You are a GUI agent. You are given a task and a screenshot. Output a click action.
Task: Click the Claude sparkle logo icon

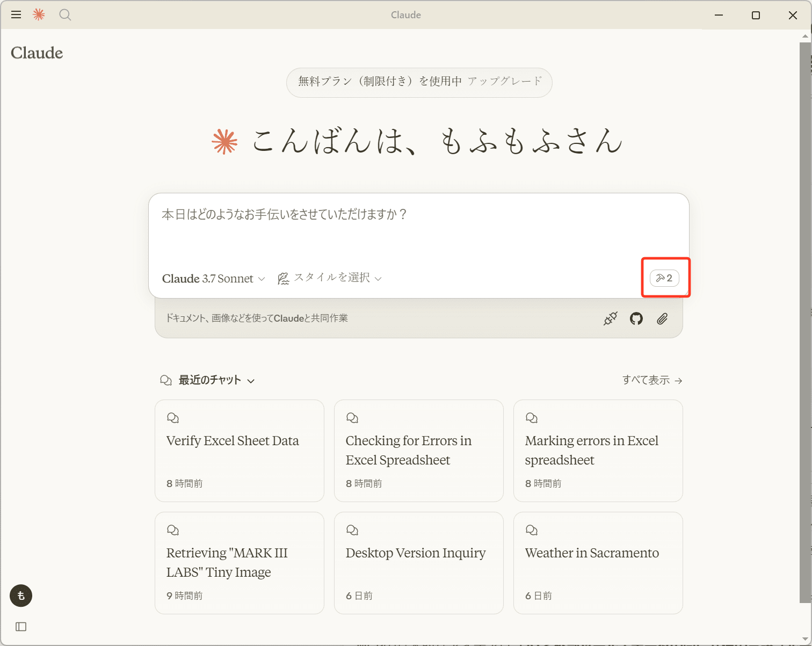(38, 14)
